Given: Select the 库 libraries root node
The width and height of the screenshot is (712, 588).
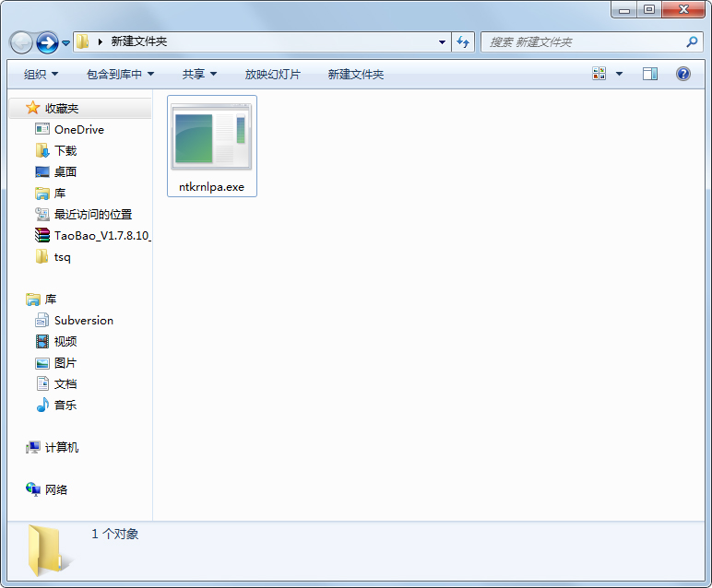Looking at the screenshot, I should tap(51, 300).
